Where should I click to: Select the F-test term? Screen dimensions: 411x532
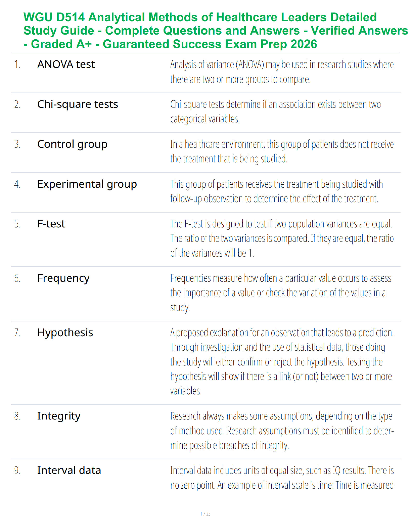[51, 224]
